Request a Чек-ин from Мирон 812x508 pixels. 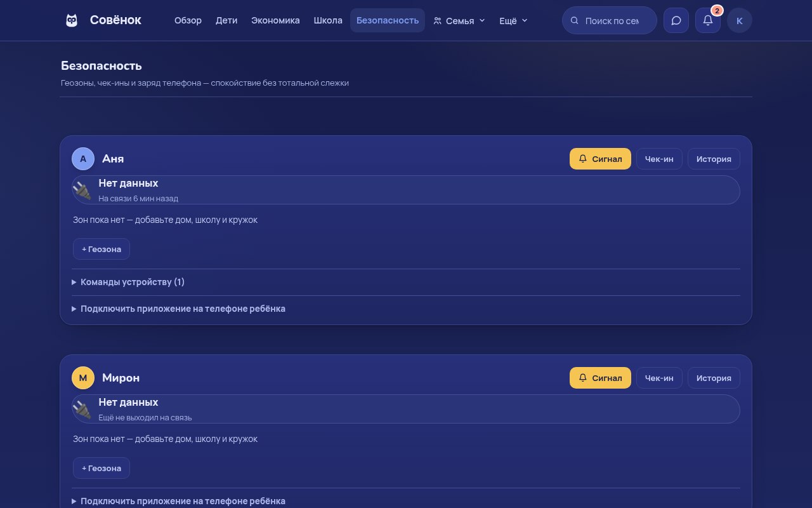point(659,378)
